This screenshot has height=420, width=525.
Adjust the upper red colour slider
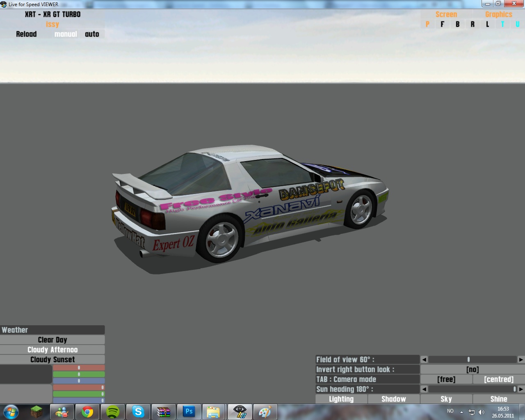79,368
